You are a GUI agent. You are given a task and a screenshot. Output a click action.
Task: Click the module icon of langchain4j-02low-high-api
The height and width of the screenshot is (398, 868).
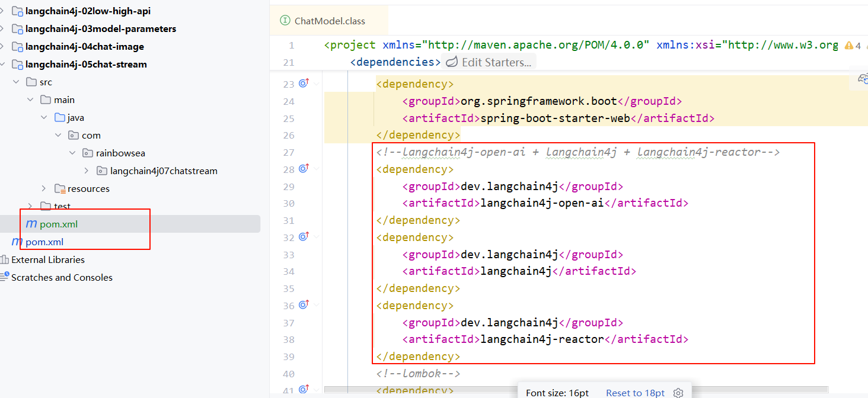tap(17, 11)
